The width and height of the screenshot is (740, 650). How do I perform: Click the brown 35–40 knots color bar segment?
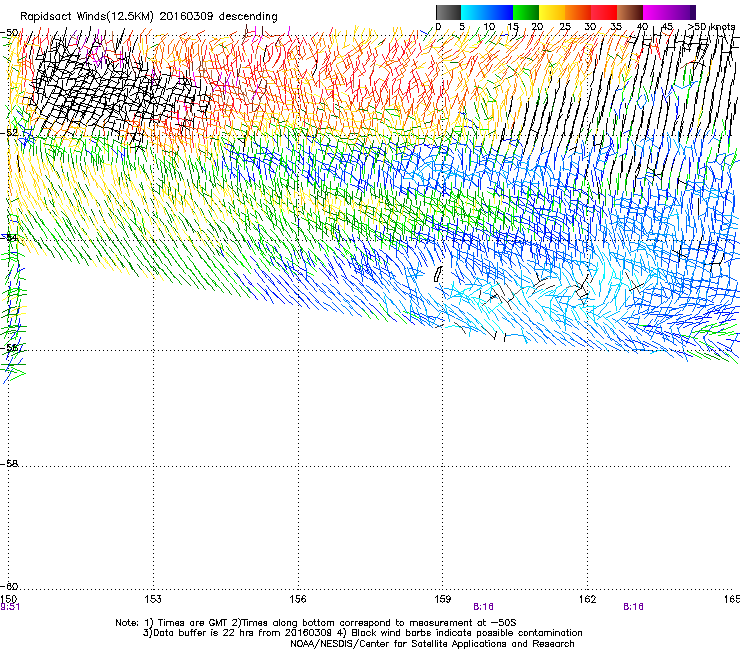630,12
